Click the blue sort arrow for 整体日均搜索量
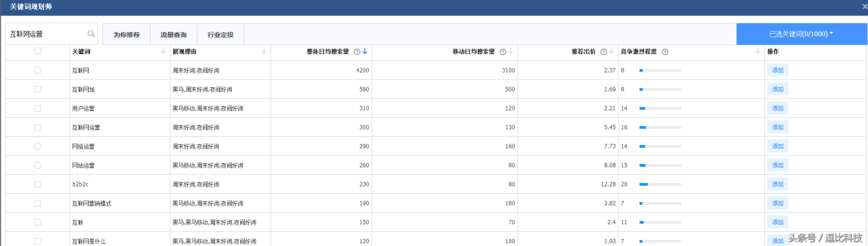Screen dimensions: 868x246 pyautogui.click(x=365, y=52)
